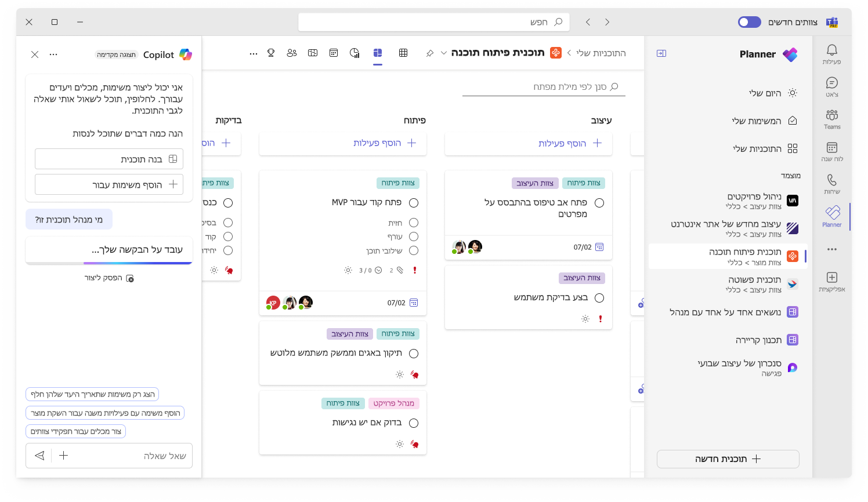Collapse the Planner navigation pane
Screen dimensions: 868x502
click(661, 53)
